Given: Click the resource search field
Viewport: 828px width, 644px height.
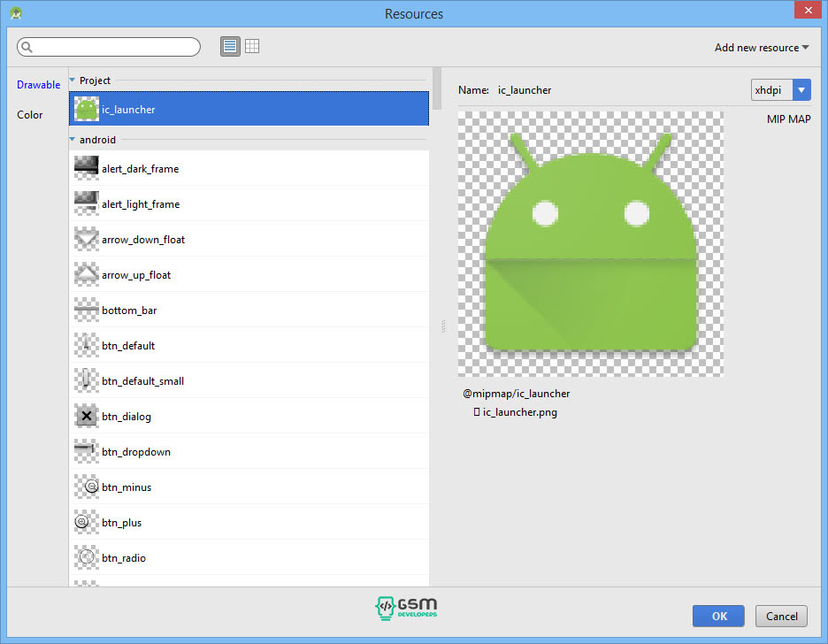Looking at the screenshot, I should coord(109,47).
